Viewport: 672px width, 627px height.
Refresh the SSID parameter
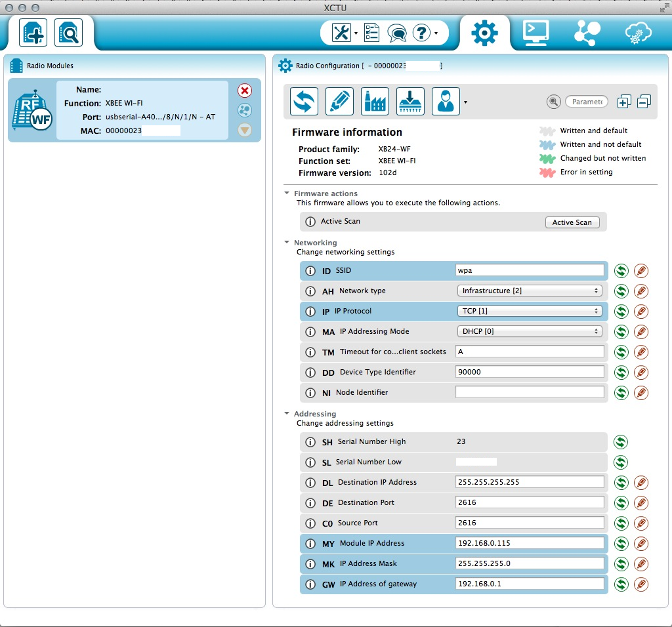[x=621, y=271]
